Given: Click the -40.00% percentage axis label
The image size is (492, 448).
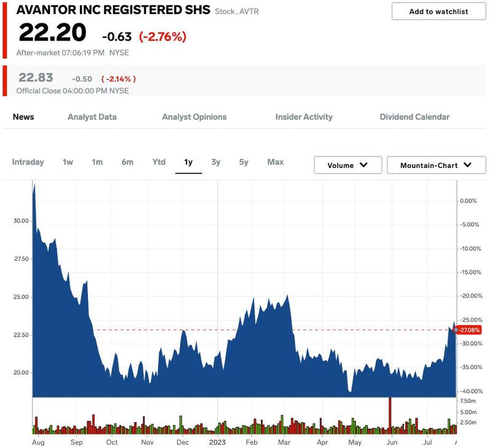Looking at the screenshot, I should pos(471,391).
